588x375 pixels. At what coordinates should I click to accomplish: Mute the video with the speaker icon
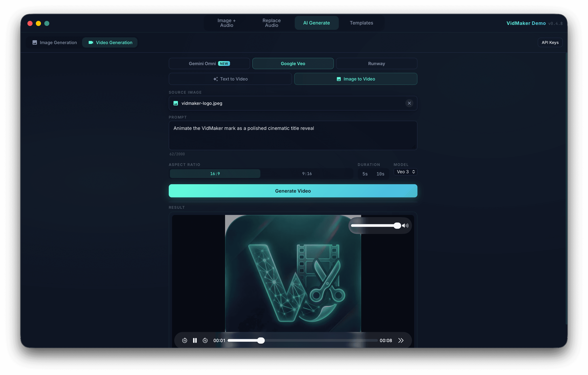pos(405,226)
